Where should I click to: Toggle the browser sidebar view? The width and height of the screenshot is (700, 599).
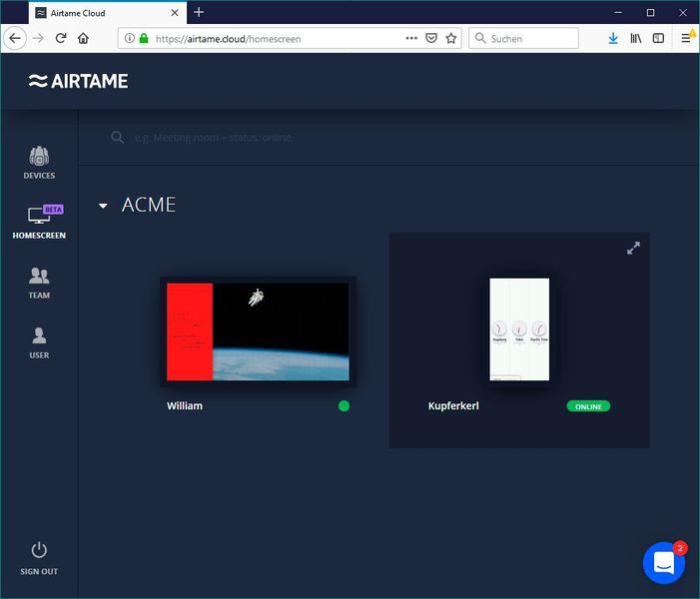pyautogui.click(x=658, y=38)
